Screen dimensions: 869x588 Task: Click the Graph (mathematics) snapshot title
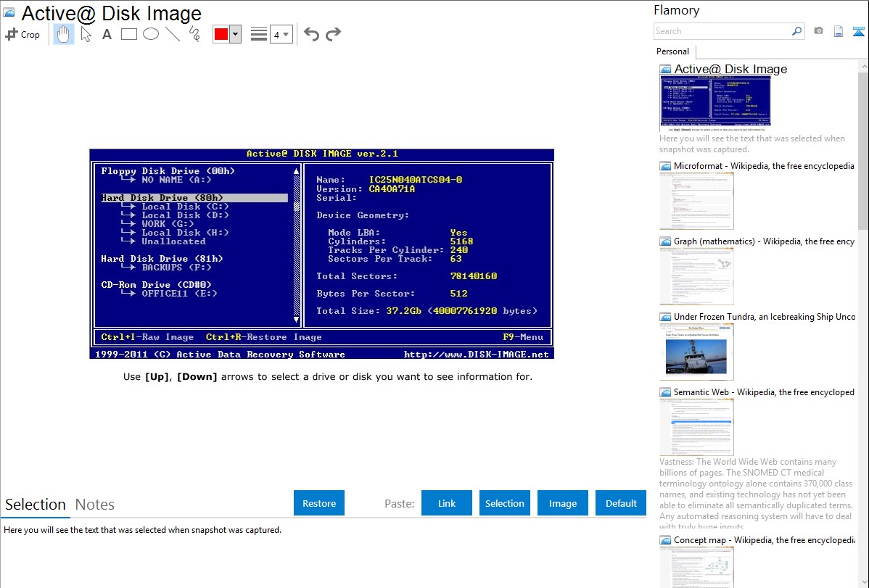click(x=764, y=241)
